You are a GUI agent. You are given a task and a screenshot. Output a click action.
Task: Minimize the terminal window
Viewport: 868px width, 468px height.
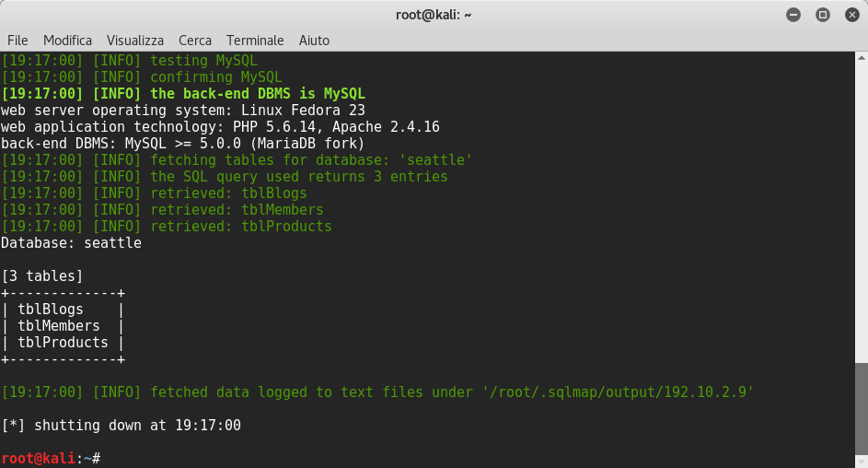point(793,15)
